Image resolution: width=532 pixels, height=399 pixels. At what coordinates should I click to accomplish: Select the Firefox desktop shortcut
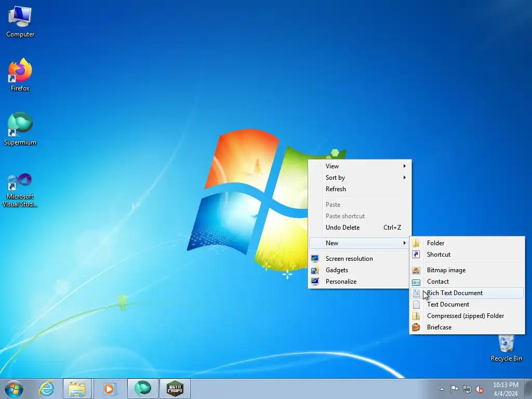[x=20, y=75]
